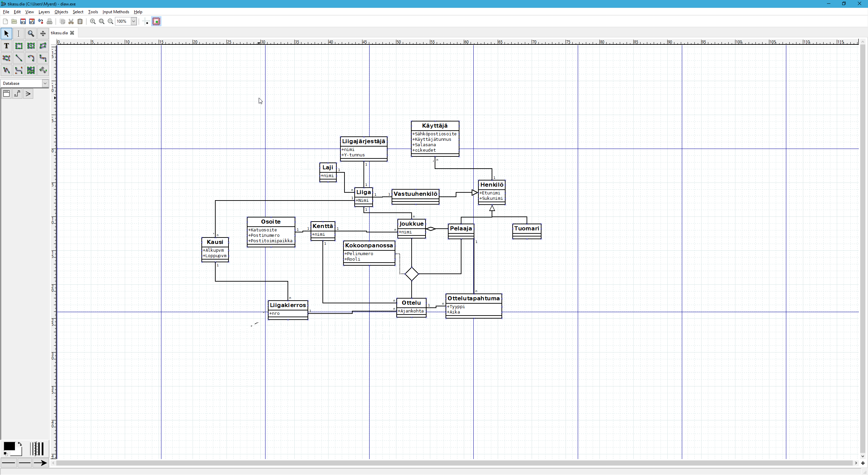
Task: Open the end arrow style selector
Action: (x=40, y=463)
